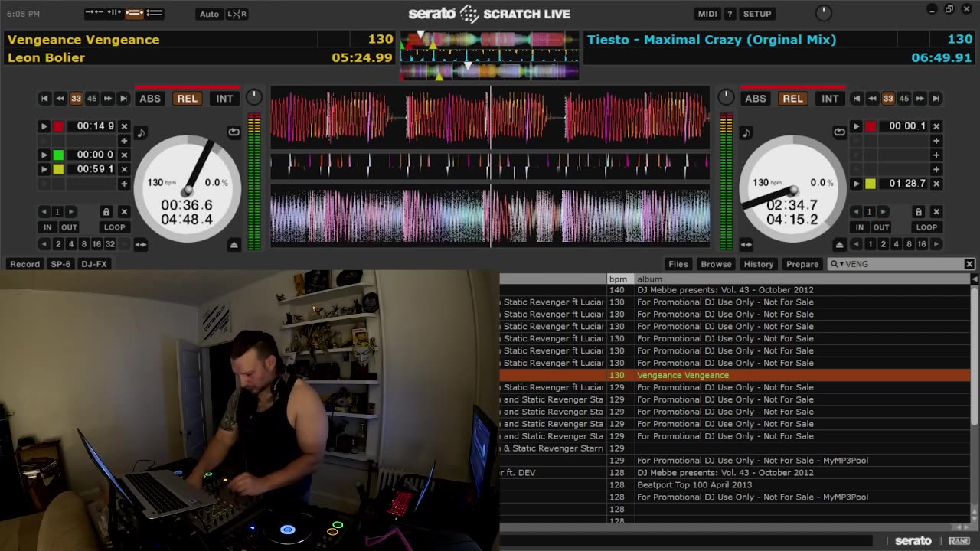Delete left deck cue point 00:59.1
The height and width of the screenshot is (551, 980).
(124, 169)
